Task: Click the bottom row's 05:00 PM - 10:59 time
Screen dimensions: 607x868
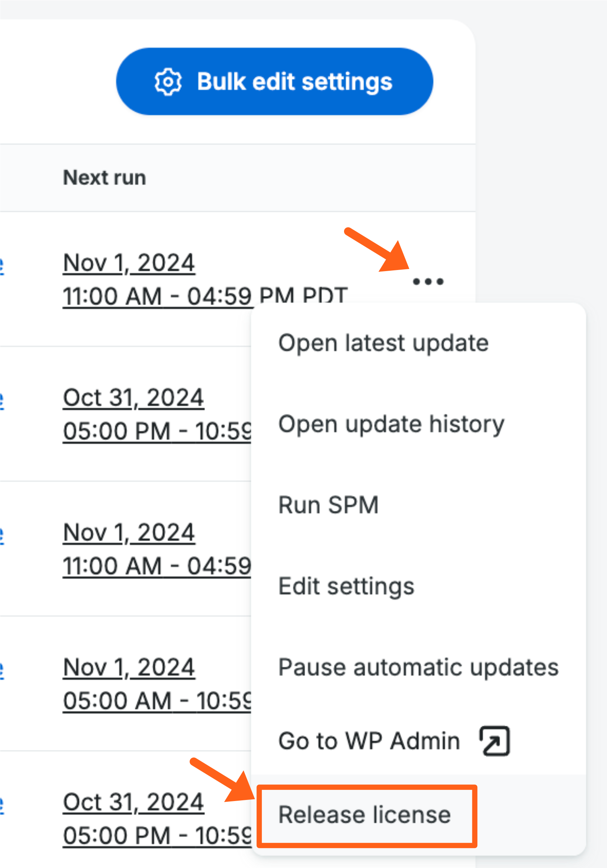Action: (x=157, y=835)
